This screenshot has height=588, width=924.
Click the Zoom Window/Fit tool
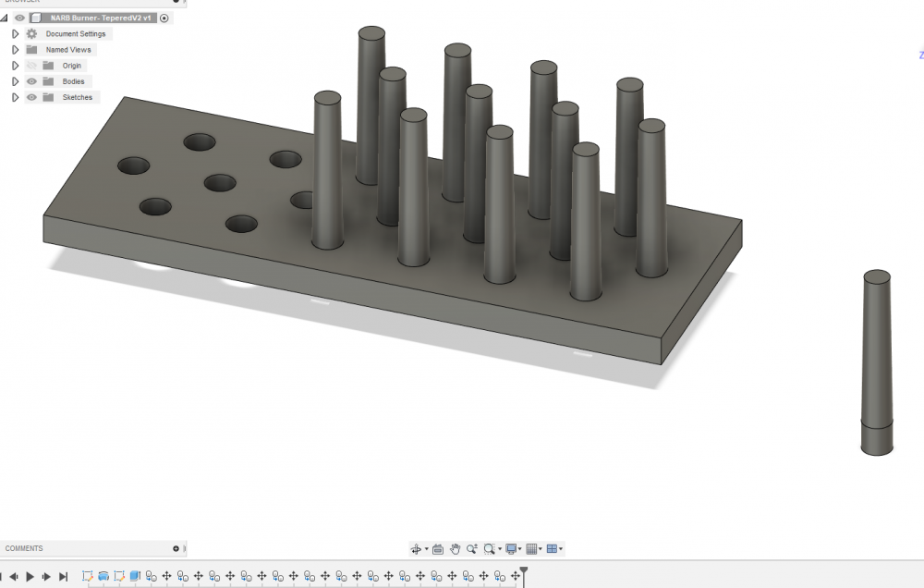pyautogui.click(x=489, y=549)
